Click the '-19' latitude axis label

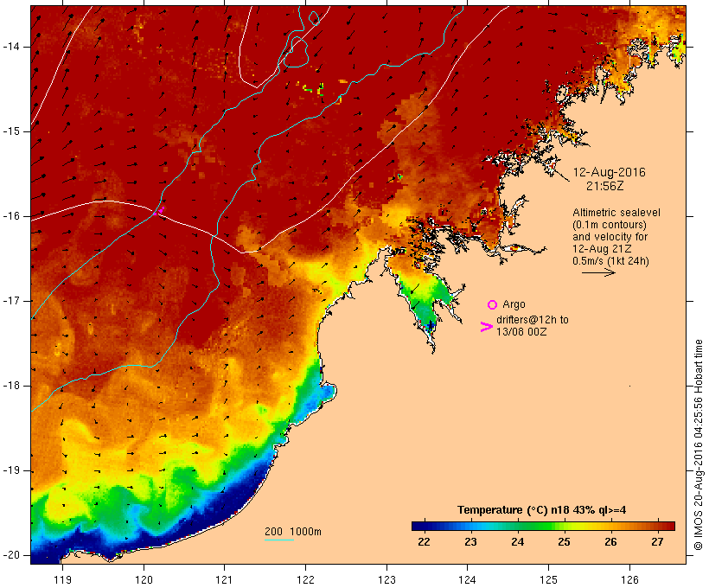click(10, 470)
